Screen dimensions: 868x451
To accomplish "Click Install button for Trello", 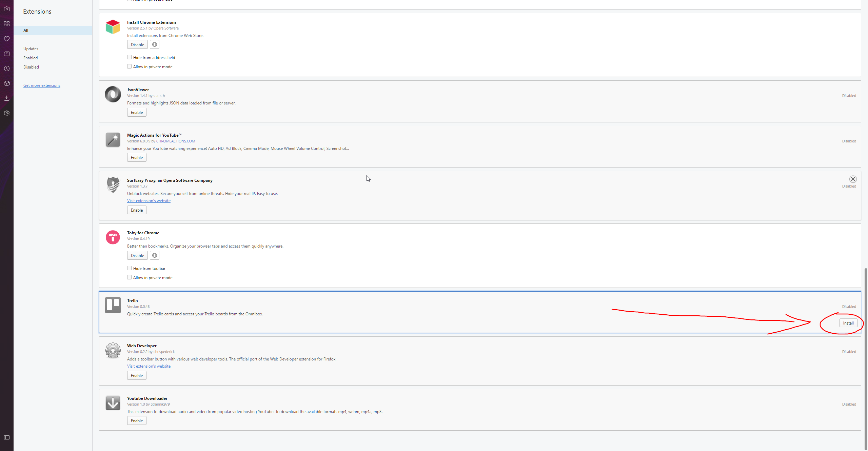I will click(x=848, y=323).
